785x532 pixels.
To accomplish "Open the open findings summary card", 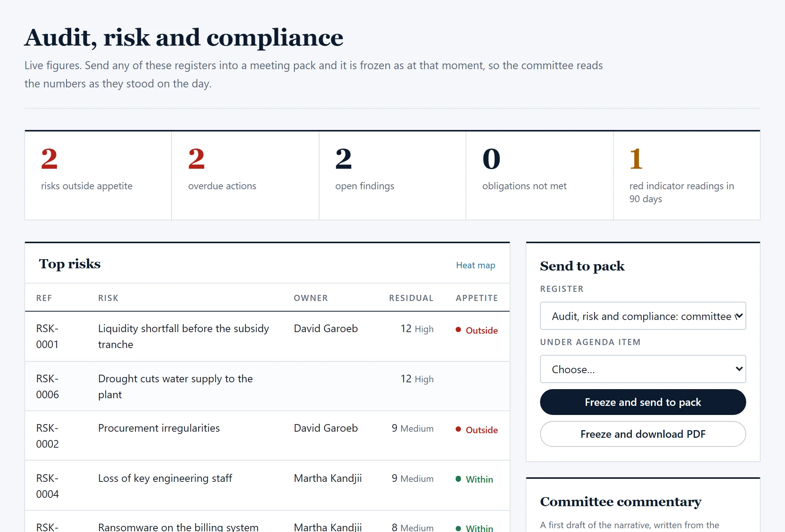I will (x=392, y=176).
